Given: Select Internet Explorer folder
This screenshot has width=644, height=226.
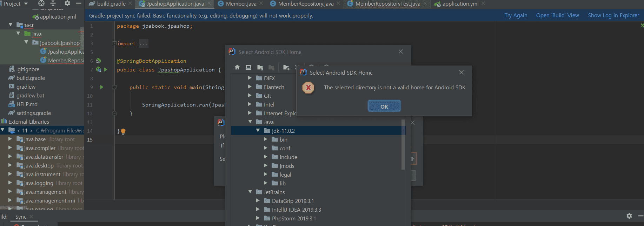Looking at the screenshot, I should 276,113.
